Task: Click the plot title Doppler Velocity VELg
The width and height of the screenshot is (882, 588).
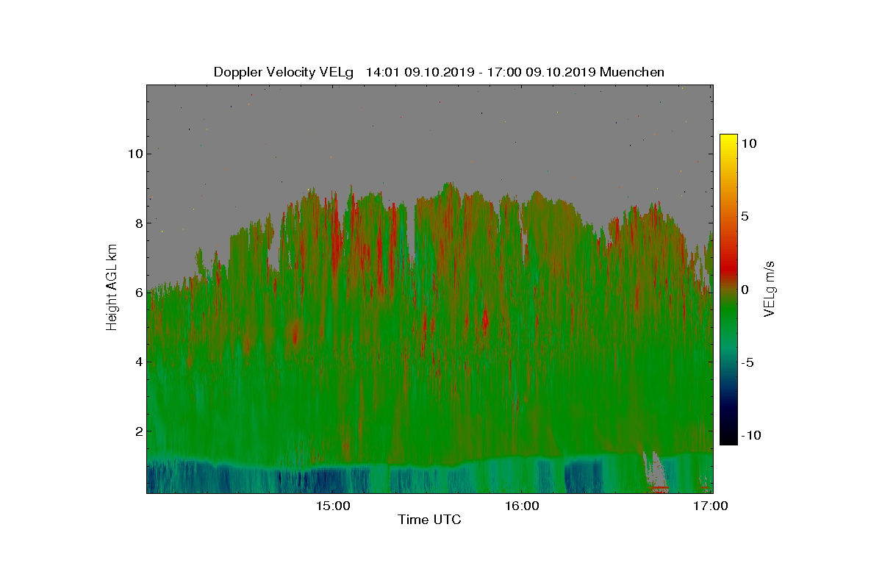Action: 283,72
